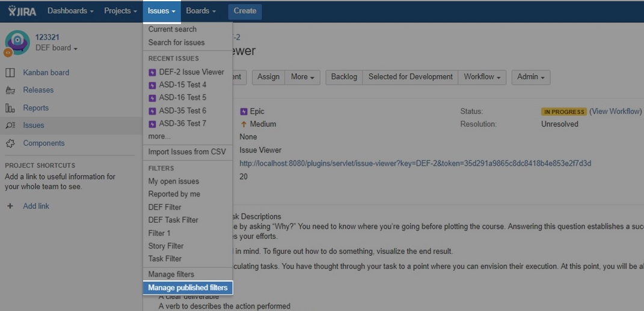
Task: Click the Selected for Development button
Action: pos(410,77)
